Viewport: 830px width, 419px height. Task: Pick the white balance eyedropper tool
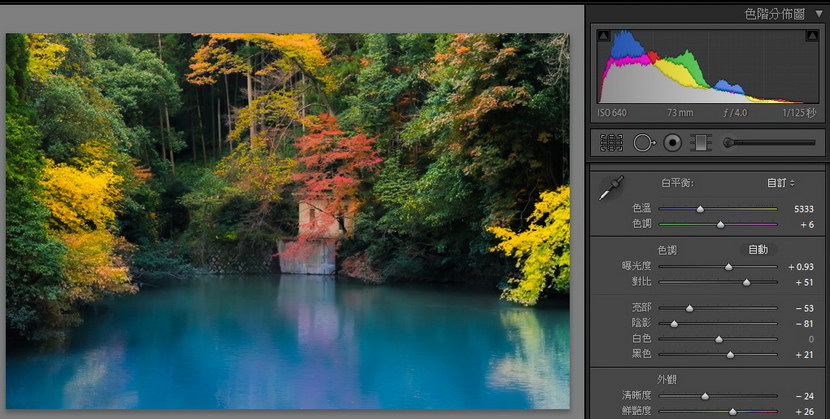pos(610,188)
